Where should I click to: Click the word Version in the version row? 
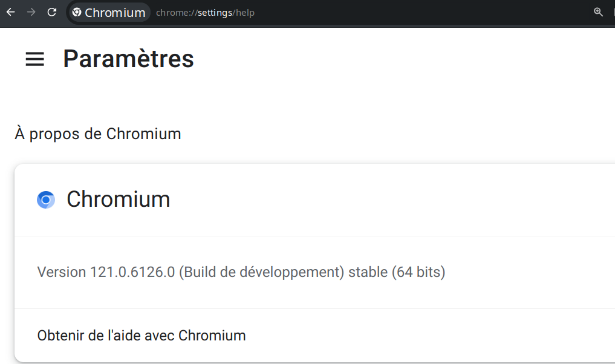point(62,272)
